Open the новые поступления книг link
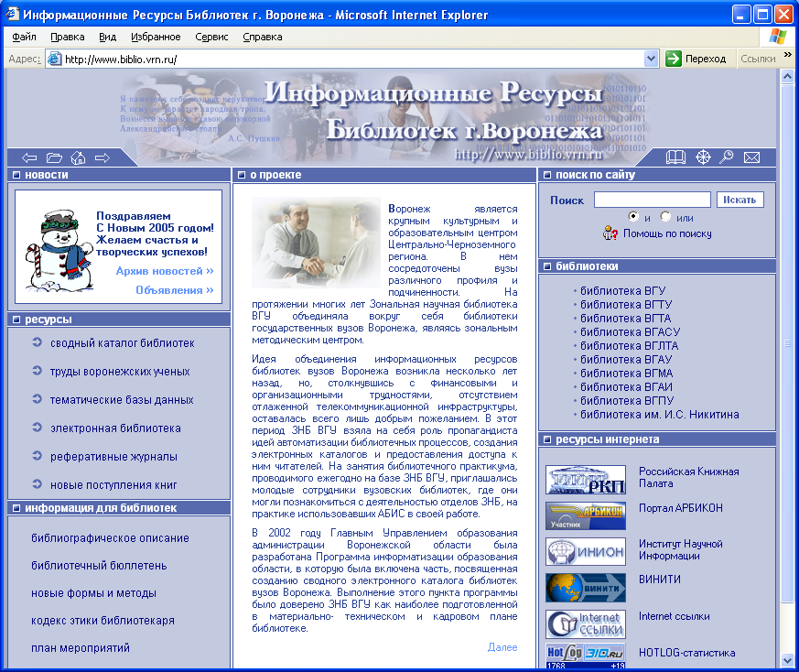 click(x=113, y=485)
